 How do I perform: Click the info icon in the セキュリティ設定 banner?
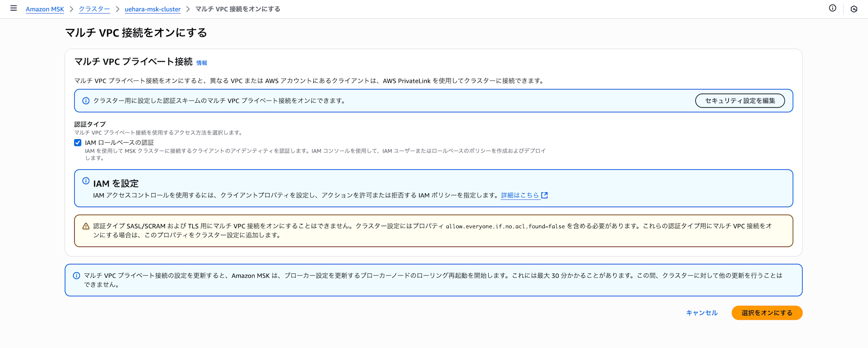(x=86, y=101)
